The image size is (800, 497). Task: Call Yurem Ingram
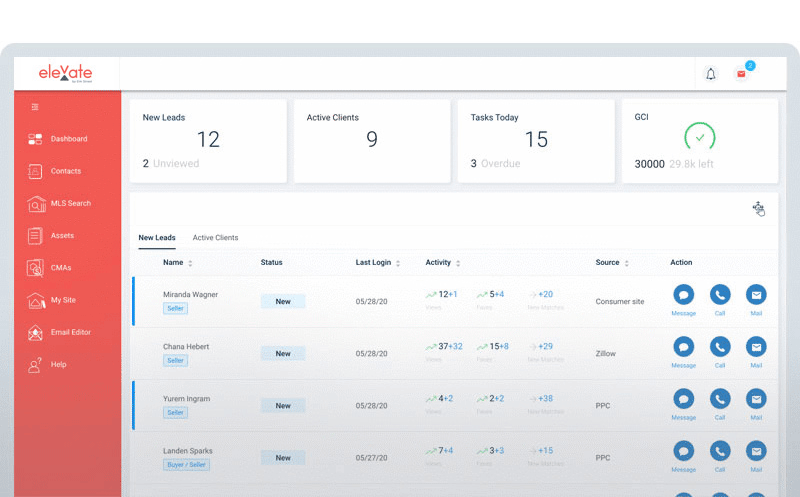pos(720,399)
